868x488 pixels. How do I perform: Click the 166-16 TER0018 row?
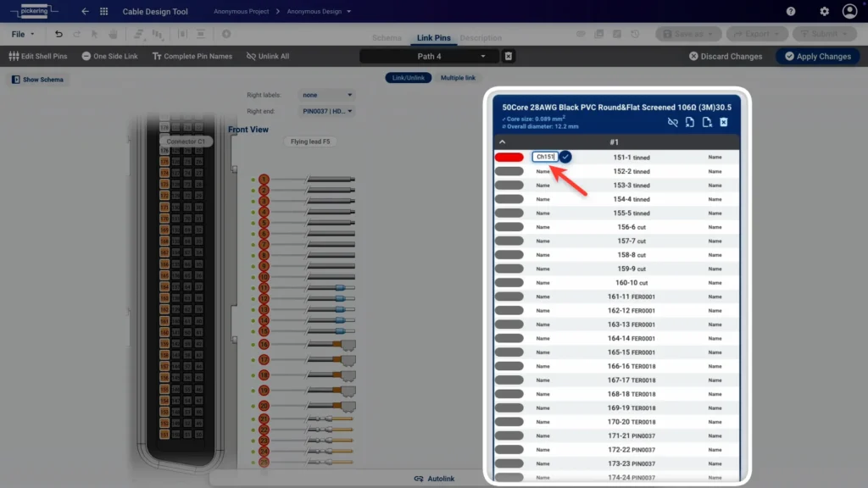(617, 366)
